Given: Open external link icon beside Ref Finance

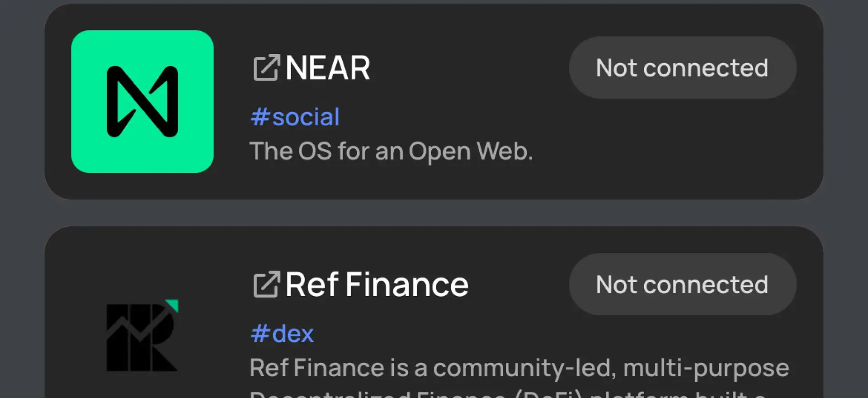Looking at the screenshot, I should tap(266, 284).
